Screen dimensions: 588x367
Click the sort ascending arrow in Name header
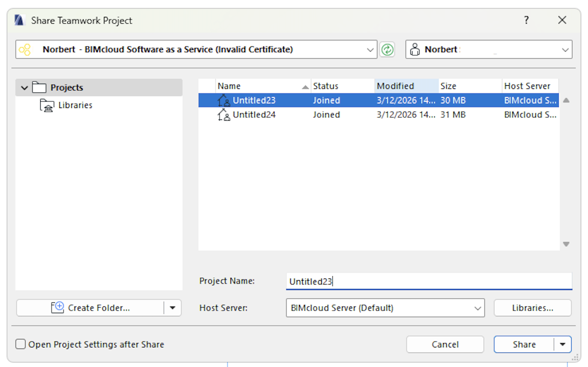click(305, 87)
